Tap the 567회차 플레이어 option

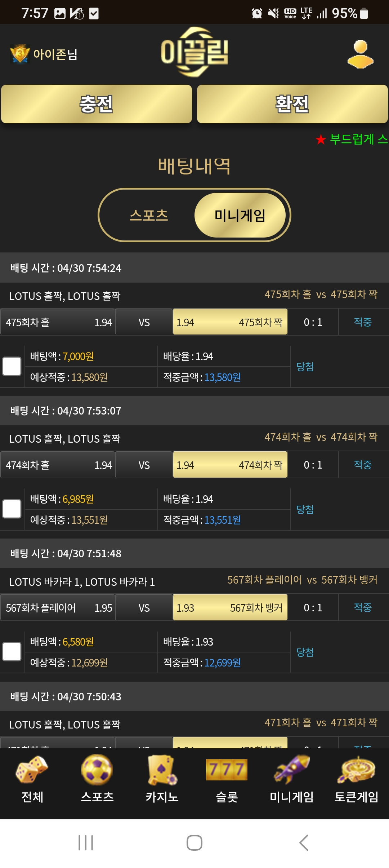pos(58,608)
